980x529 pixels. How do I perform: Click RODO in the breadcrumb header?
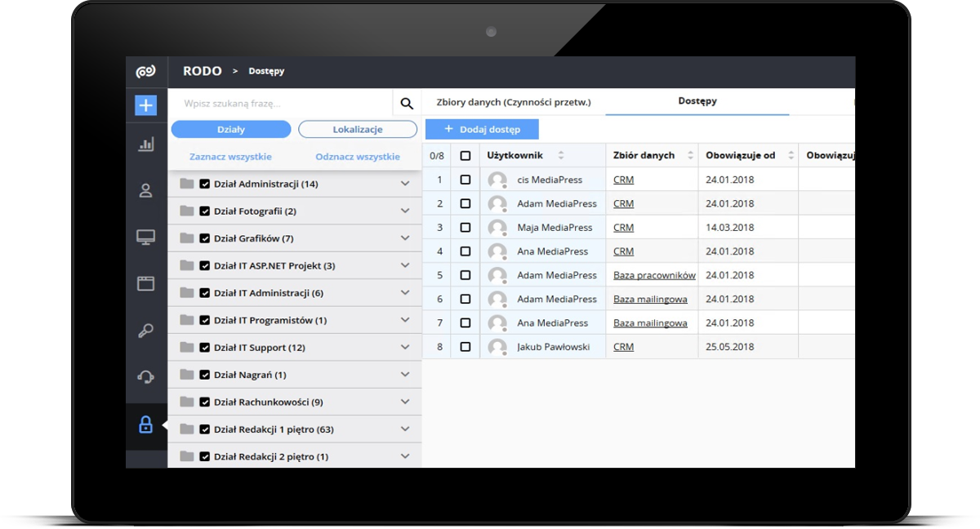tap(203, 71)
